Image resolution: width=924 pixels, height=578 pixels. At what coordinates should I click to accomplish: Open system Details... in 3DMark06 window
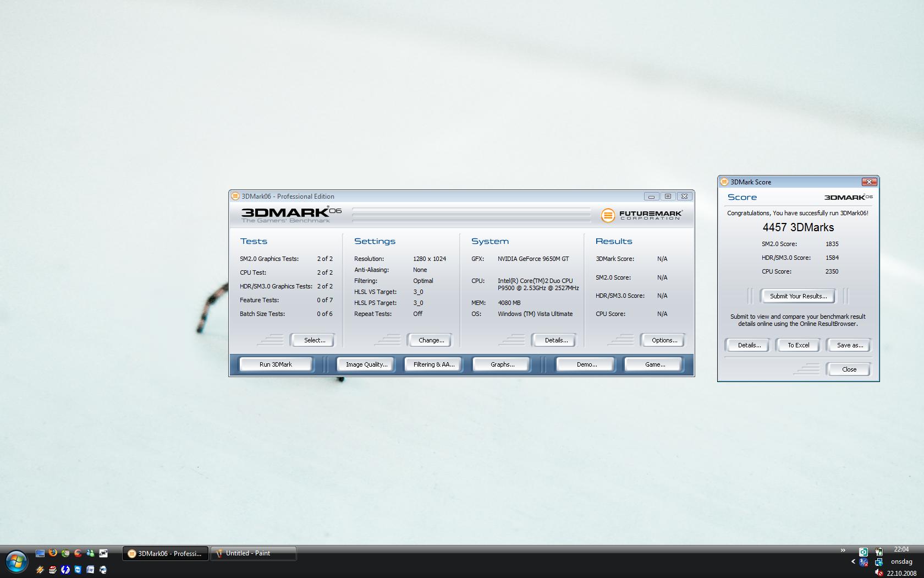point(554,340)
